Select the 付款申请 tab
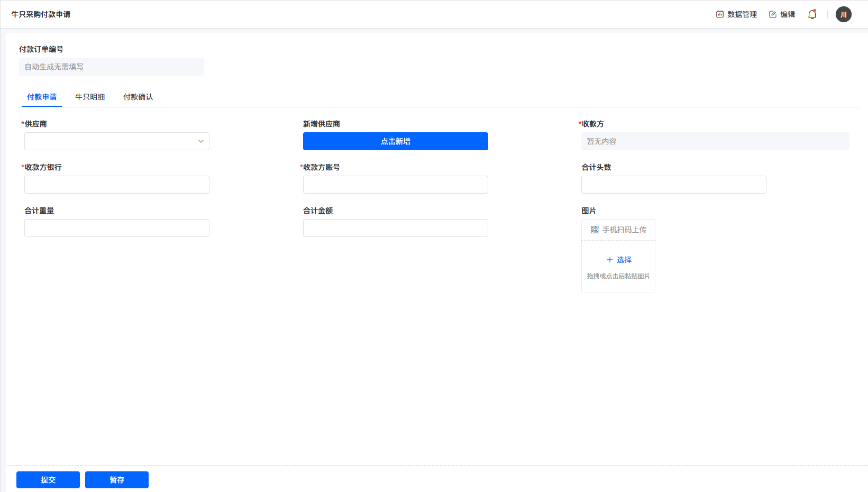This screenshot has height=492, width=868. click(x=42, y=97)
